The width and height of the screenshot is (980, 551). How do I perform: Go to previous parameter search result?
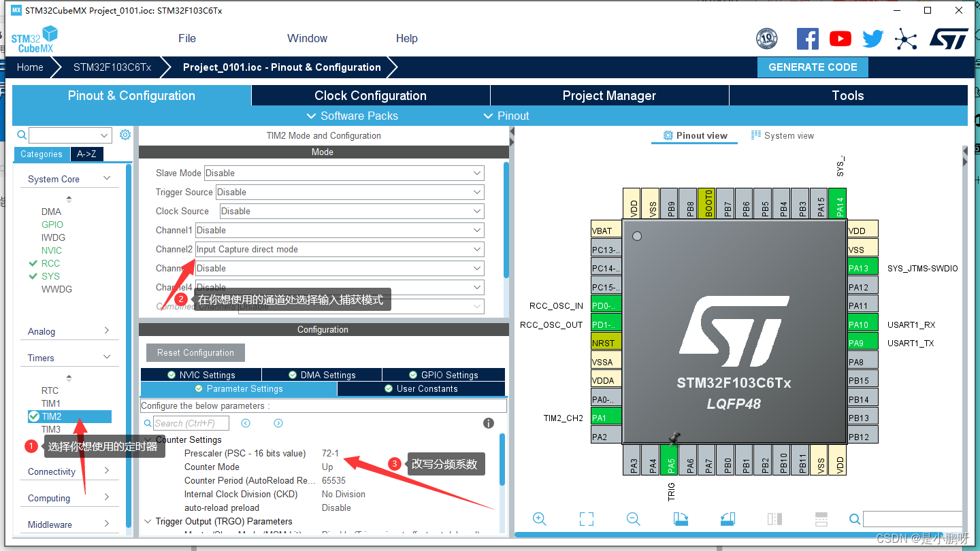pyautogui.click(x=246, y=423)
